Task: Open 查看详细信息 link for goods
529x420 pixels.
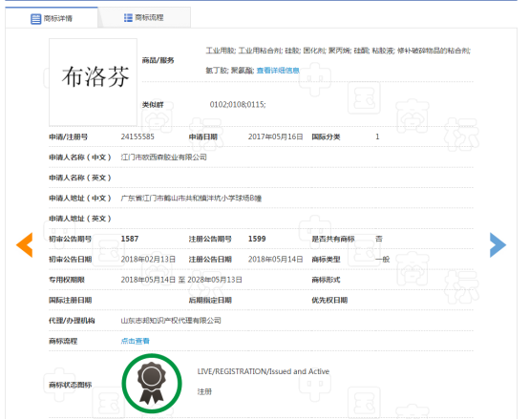Action: click(x=278, y=71)
